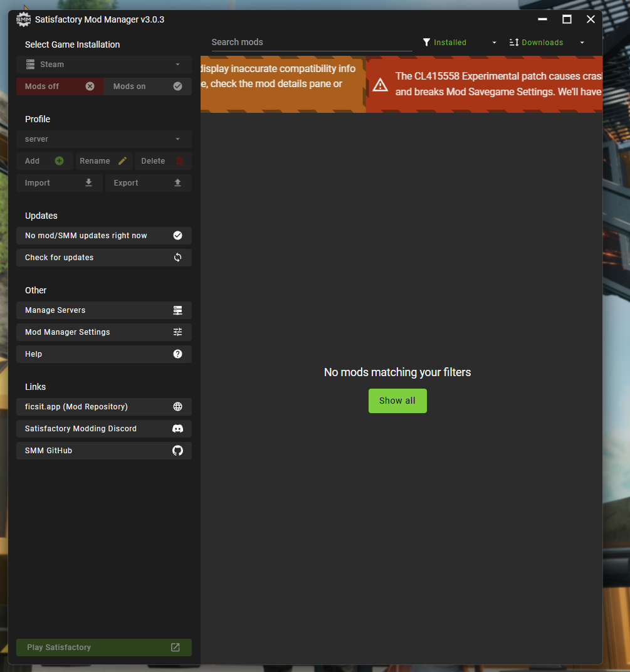630x672 pixels.
Task: Open the SMM GitHub link
Action: pyautogui.click(x=103, y=450)
